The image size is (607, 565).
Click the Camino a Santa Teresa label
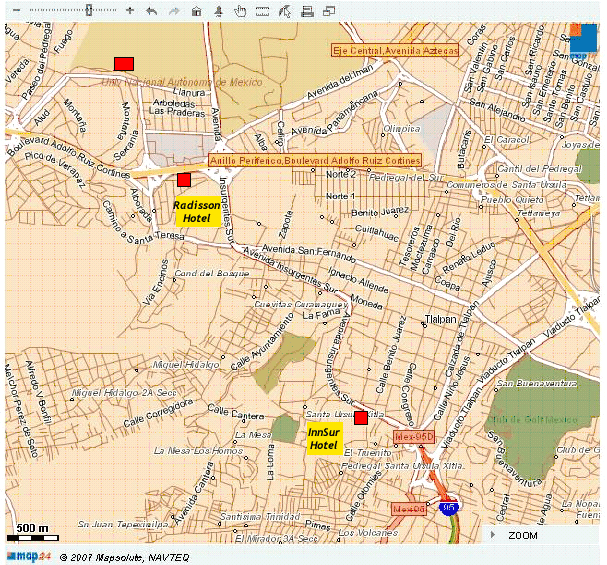pyautogui.click(x=142, y=222)
